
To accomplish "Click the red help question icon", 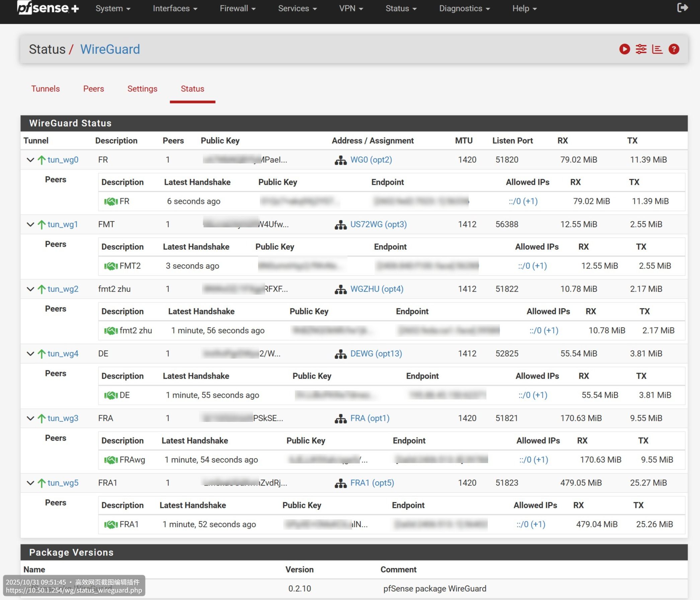I will pos(674,49).
